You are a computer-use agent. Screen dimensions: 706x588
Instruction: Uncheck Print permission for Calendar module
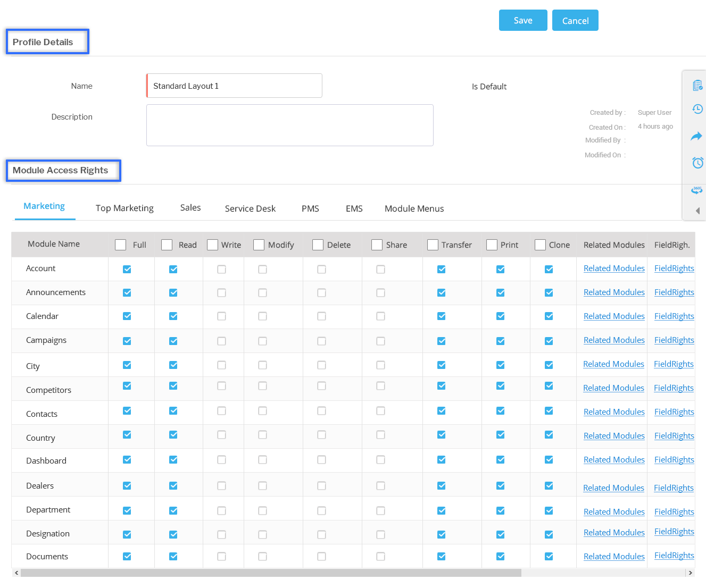500,316
